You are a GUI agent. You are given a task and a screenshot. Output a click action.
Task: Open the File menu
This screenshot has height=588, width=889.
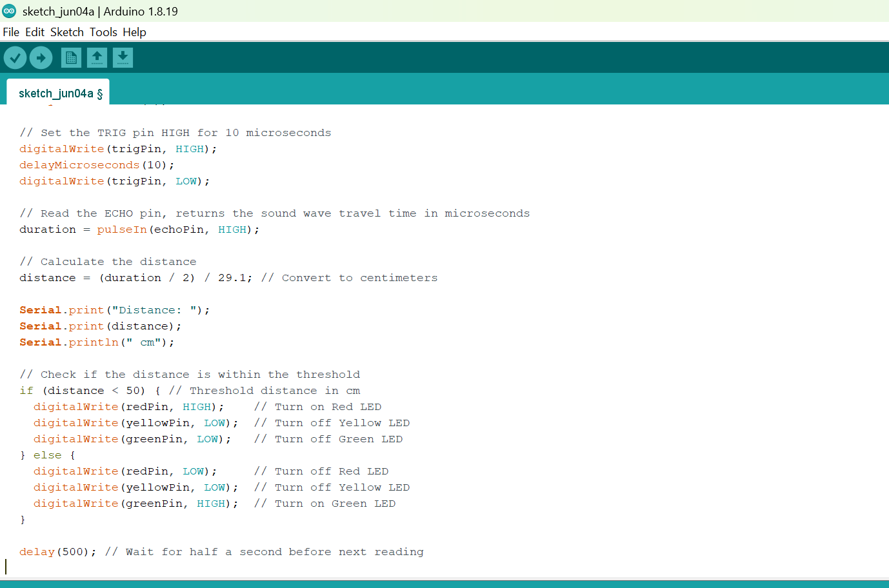pos(11,32)
